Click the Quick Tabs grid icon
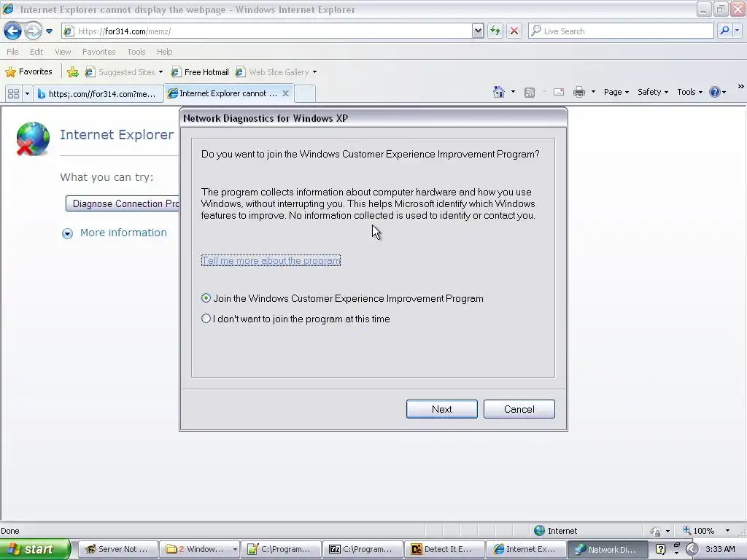This screenshot has height=560, width=747. (x=13, y=94)
